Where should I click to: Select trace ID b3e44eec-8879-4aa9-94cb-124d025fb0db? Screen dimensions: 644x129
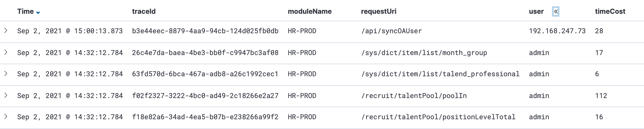(205, 31)
